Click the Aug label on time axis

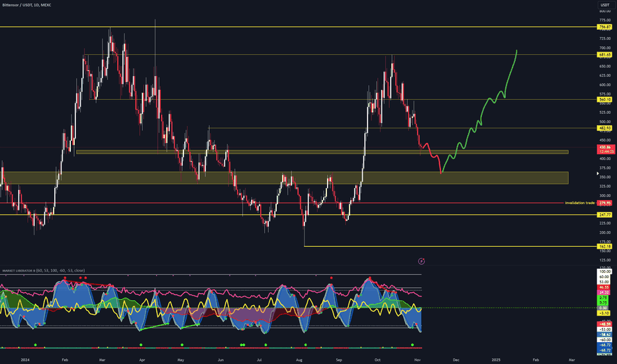click(x=299, y=359)
